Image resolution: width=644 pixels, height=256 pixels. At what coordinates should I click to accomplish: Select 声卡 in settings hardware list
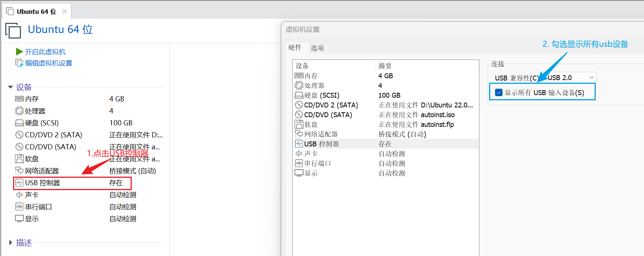(386, 153)
